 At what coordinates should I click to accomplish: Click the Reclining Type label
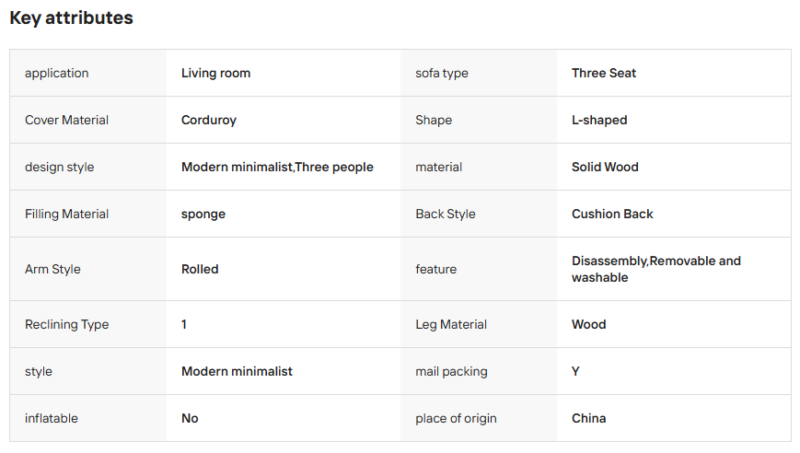click(x=67, y=324)
